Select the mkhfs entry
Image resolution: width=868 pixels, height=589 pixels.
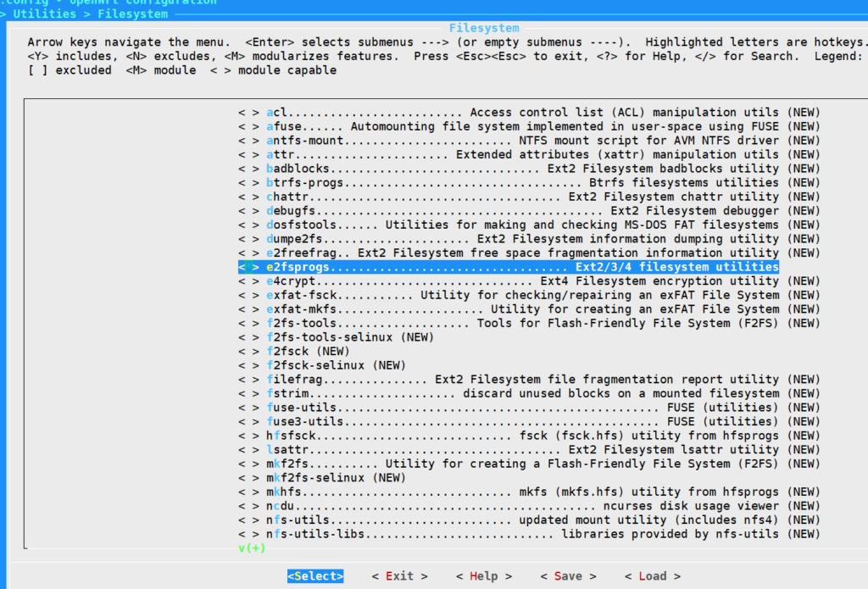(x=529, y=492)
